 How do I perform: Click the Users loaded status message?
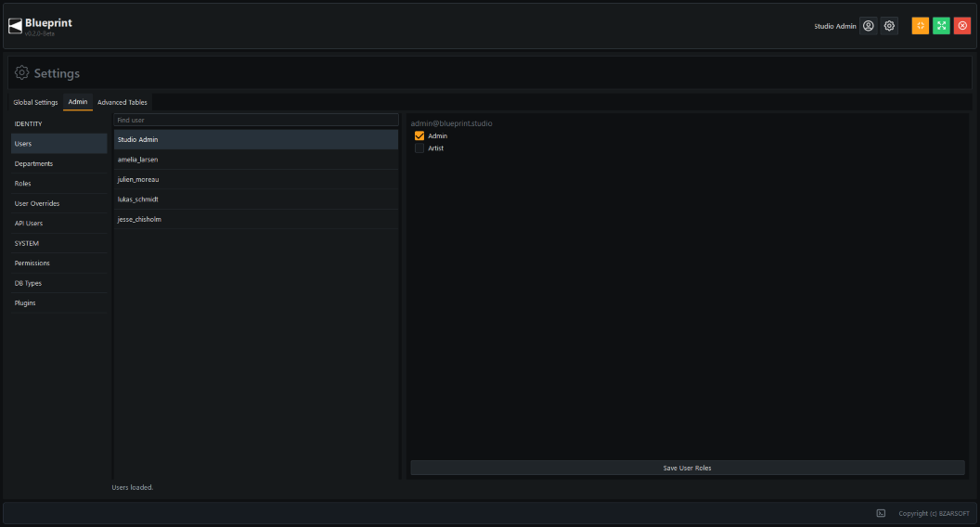pyautogui.click(x=133, y=487)
